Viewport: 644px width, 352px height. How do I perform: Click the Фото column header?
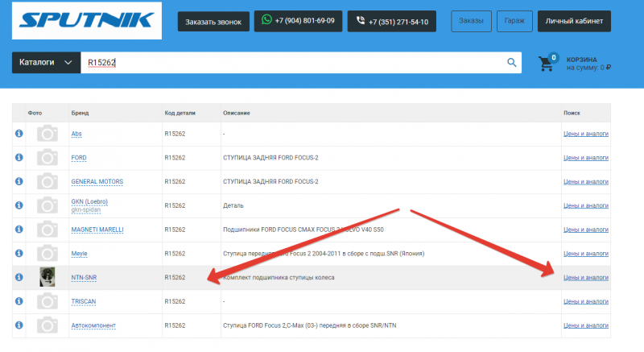[35, 113]
